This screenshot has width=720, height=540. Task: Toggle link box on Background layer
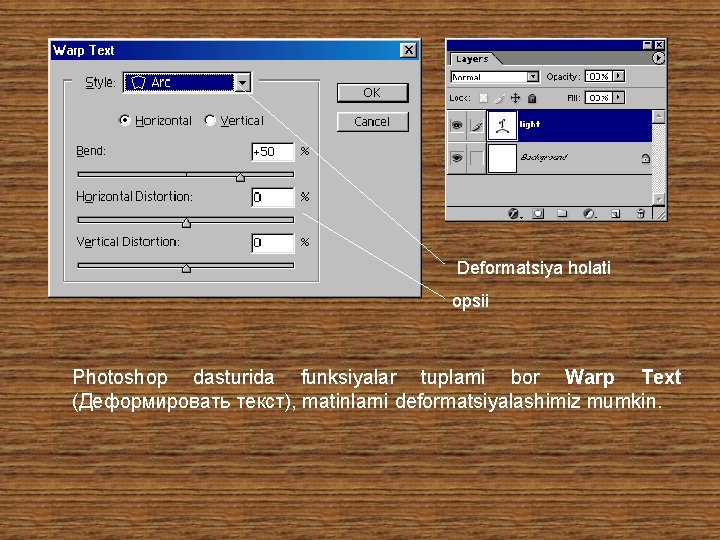(477, 158)
